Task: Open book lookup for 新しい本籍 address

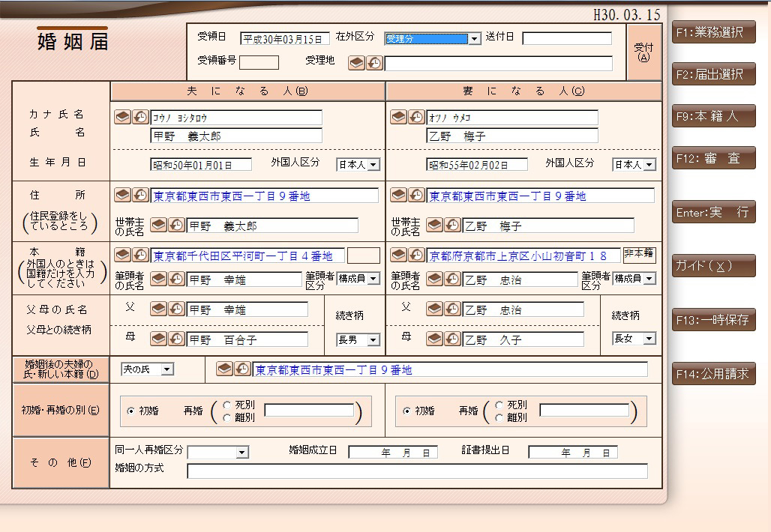Action: coord(224,369)
